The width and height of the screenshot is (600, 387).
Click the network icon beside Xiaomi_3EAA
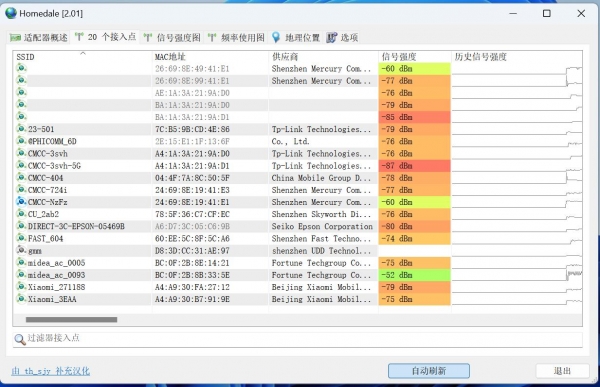(21, 299)
